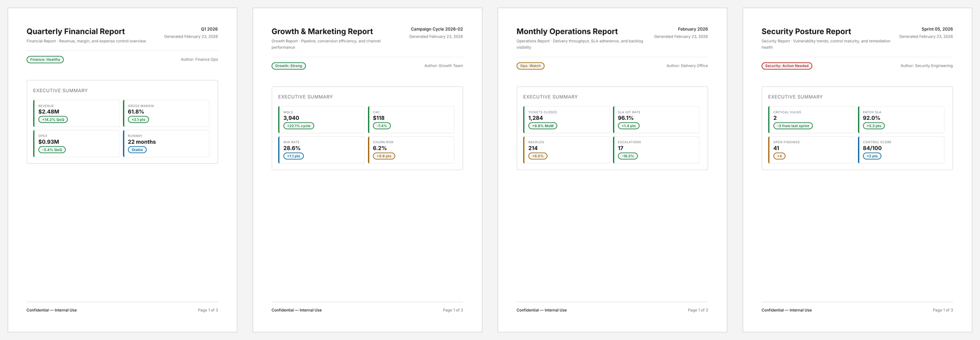
Task: Click Confidential footer in the Financial Report
Action: (52, 310)
